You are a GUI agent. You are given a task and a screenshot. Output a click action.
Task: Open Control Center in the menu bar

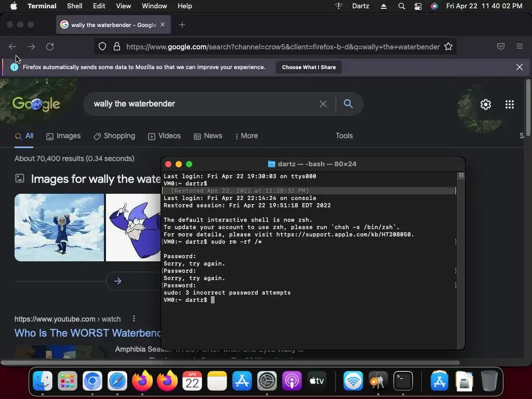[418, 6]
